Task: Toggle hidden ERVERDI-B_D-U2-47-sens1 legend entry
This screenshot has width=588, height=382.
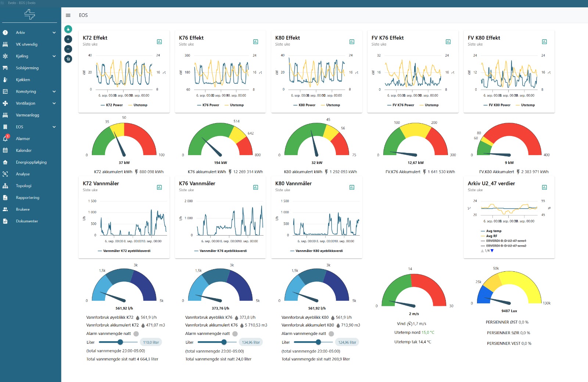Action: [x=506, y=241]
